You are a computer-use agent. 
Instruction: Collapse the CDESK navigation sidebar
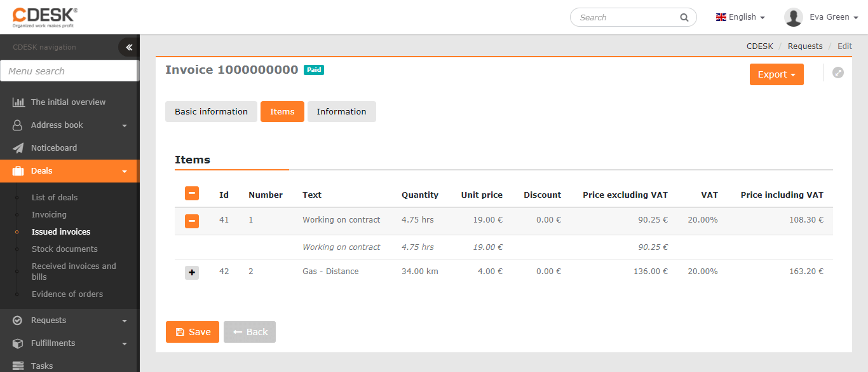coord(128,47)
